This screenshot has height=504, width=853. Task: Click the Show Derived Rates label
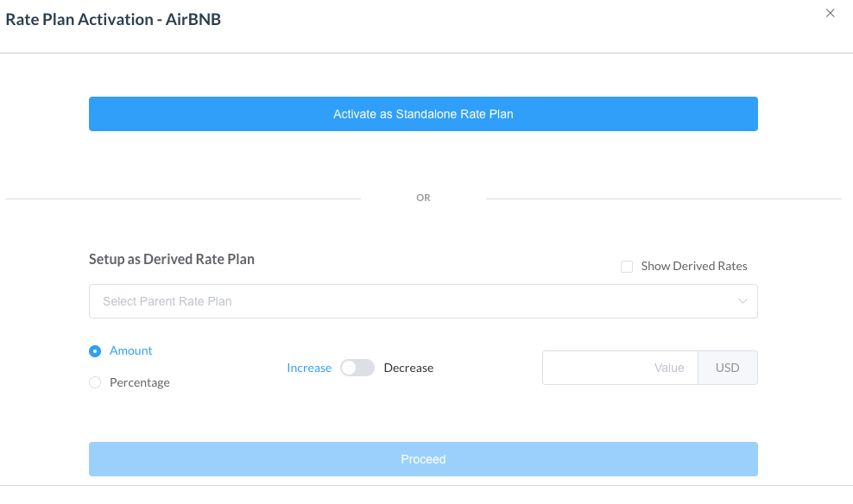coord(694,266)
